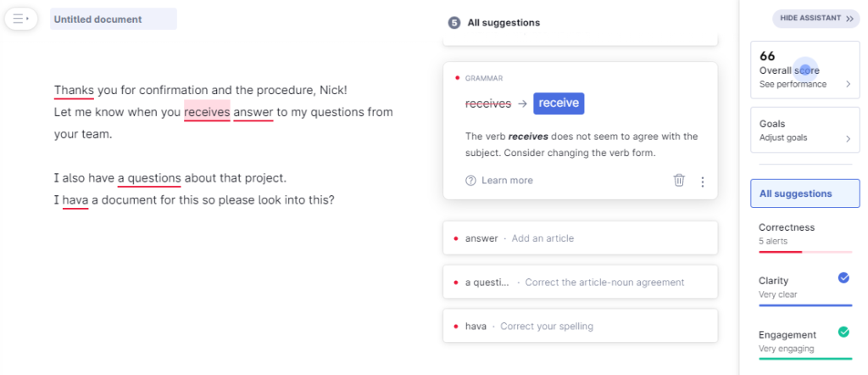The width and height of the screenshot is (868, 375).
Task: Click the underlined word 'receives' in text
Action: click(x=207, y=112)
